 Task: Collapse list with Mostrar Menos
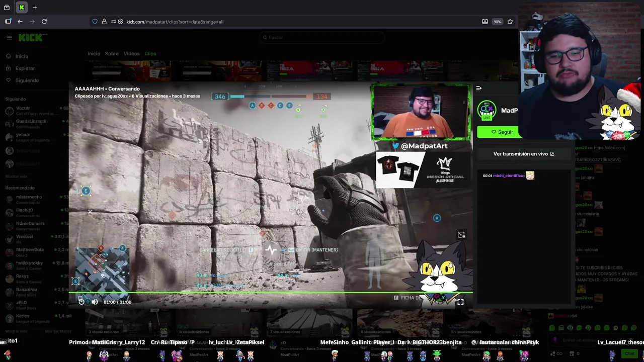click(58, 331)
